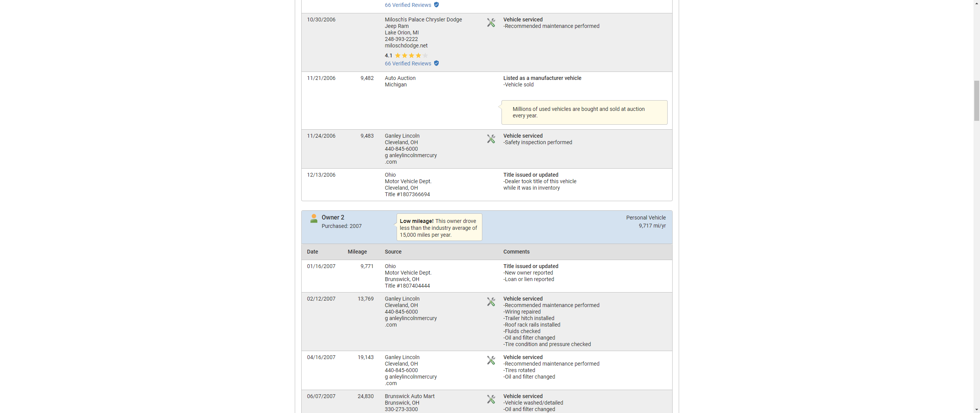Click wrench icon for 11/24/2006 safety inspection
The width and height of the screenshot is (980, 413).
[x=491, y=139]
